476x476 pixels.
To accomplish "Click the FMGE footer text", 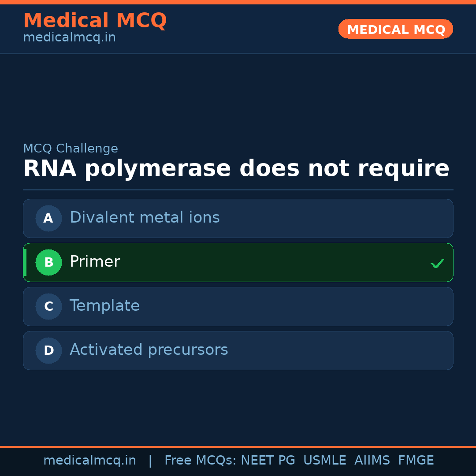I will [x=416, y=461].
